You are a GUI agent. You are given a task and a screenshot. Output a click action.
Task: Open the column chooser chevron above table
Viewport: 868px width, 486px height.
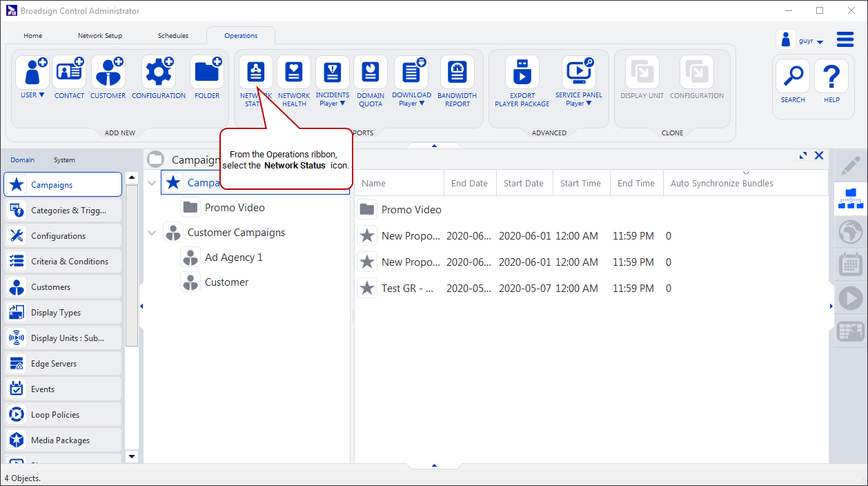[746, 173]
